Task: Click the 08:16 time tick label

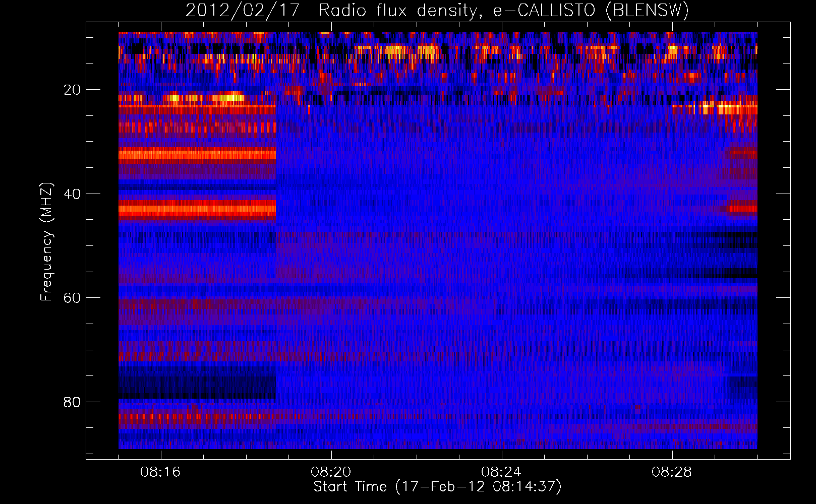Action: pyautogui.click(x=160, y=472)
